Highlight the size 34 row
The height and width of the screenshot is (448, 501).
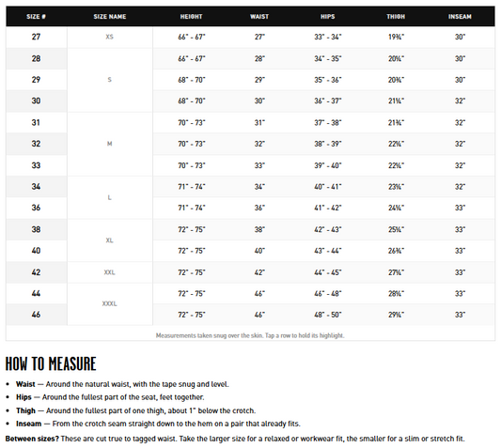coord(250,187)
